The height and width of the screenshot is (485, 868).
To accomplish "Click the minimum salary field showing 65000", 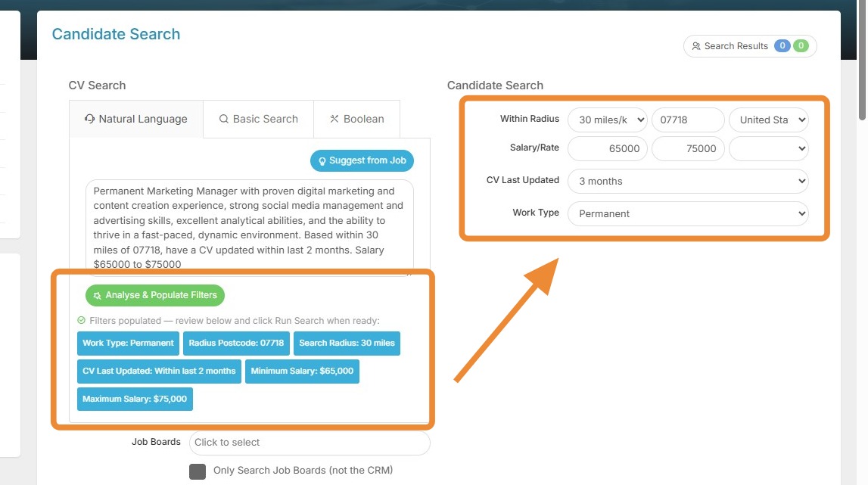I will pos(608,149).
